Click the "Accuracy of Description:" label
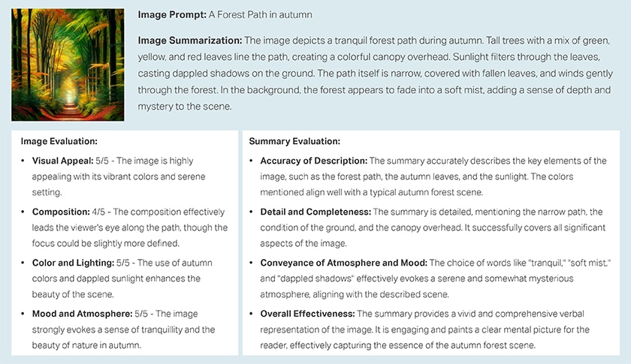The width and height of the screenshot is (631, 364). click(313, 161)
